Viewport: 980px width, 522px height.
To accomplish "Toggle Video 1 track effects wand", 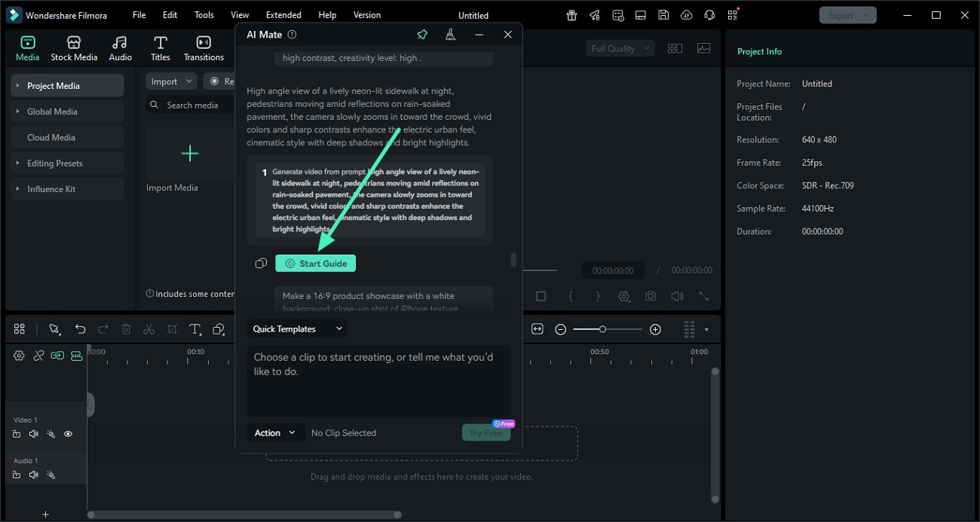I will [x=51, y=434].
